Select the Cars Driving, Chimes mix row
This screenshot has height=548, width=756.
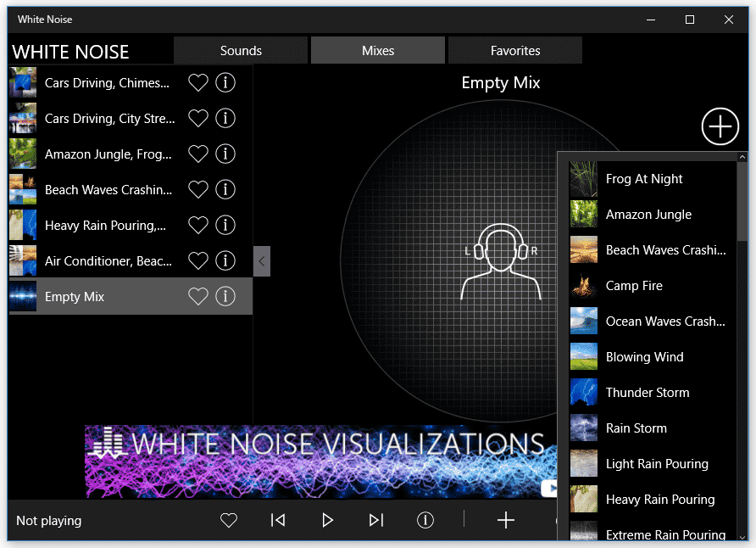click(x=131, y=82)
